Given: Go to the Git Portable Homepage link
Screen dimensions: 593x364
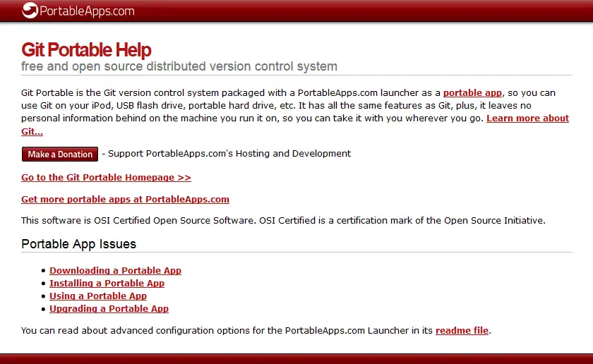Looking at the screenshot, I should (x=106, y=178).
